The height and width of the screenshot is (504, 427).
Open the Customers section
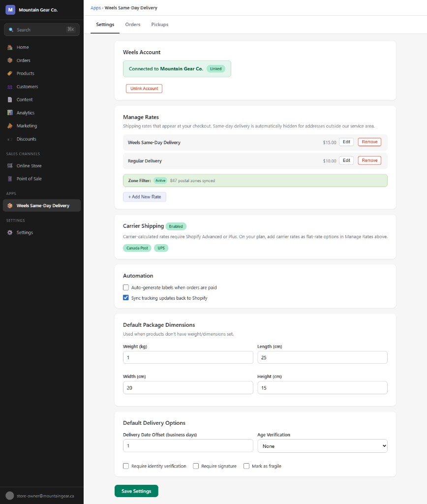[27, 87]
